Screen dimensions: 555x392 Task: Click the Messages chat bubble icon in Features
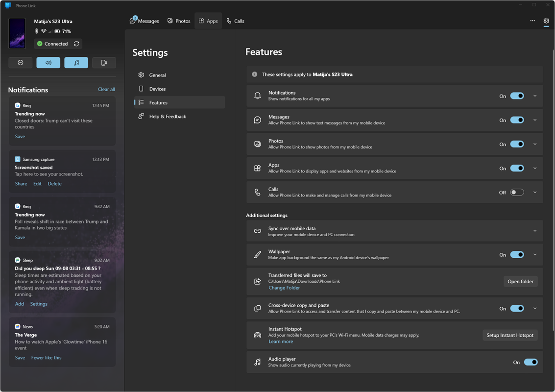click(258, 120)
